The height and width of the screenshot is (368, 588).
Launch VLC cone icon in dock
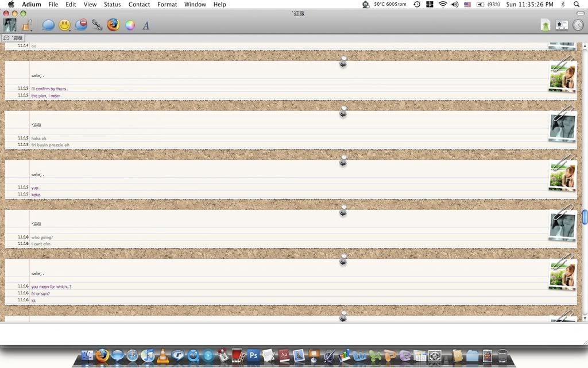point(163,355)
